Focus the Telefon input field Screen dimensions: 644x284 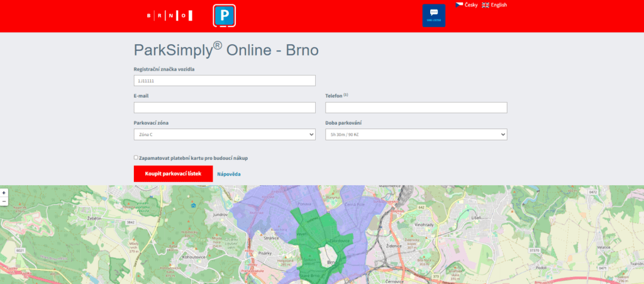point(416,108)
